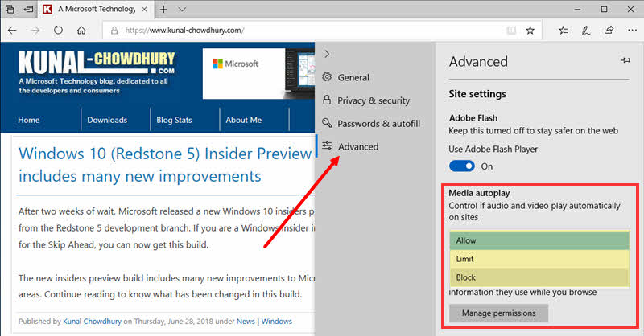Image resolution: width=644 pixels, height=336 pixels.
Task: Open a new tab with plus
Action: pyautogui.click(x=163, y=9)
